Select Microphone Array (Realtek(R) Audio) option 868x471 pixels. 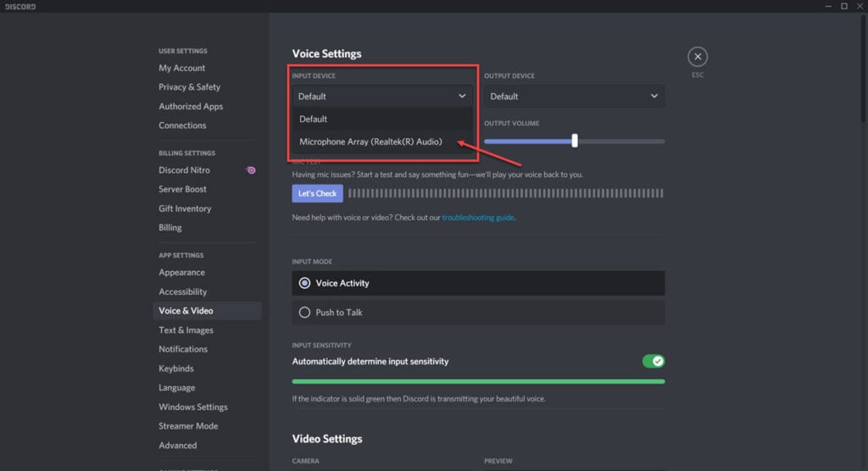tap(382, 141)
